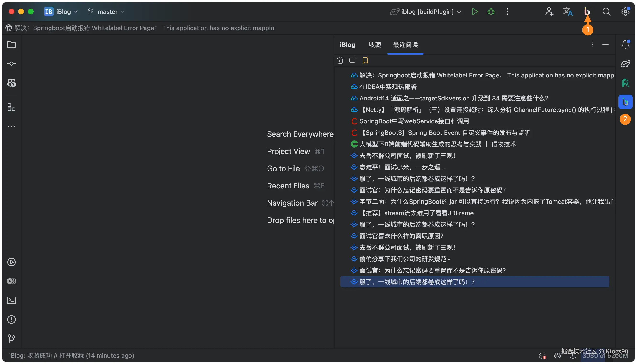Open the Git tool window in the left sidebar
The width and height of the screenshot is (637, 364).
11,338
